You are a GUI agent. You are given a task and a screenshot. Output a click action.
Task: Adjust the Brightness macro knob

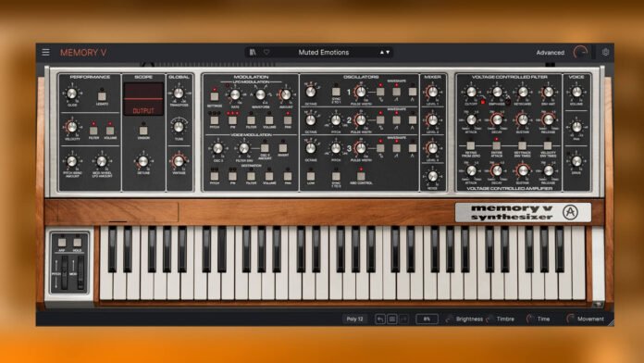pos(450,319)
